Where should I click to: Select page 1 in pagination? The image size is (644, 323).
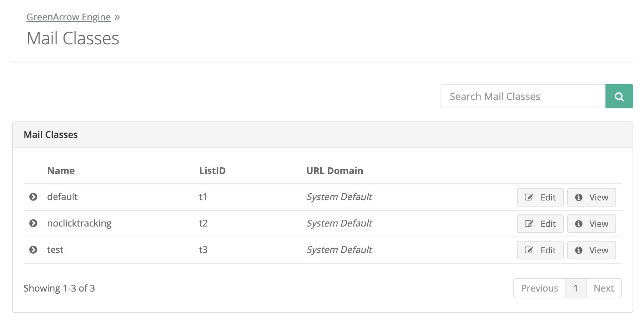(x=575, y=288)
